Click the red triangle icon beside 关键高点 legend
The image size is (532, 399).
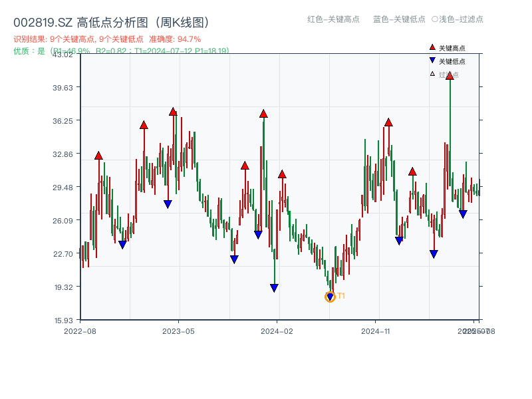click(x=431, y=47)
